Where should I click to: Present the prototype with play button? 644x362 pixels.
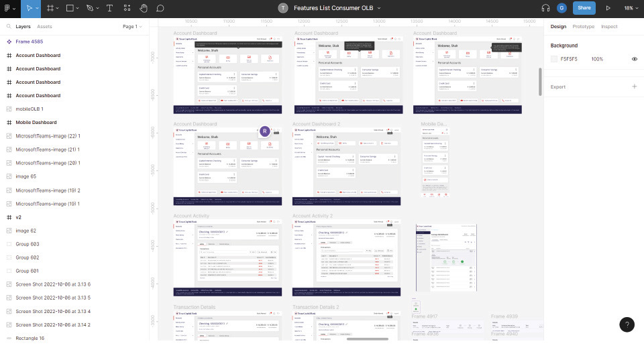pos(608,8)
